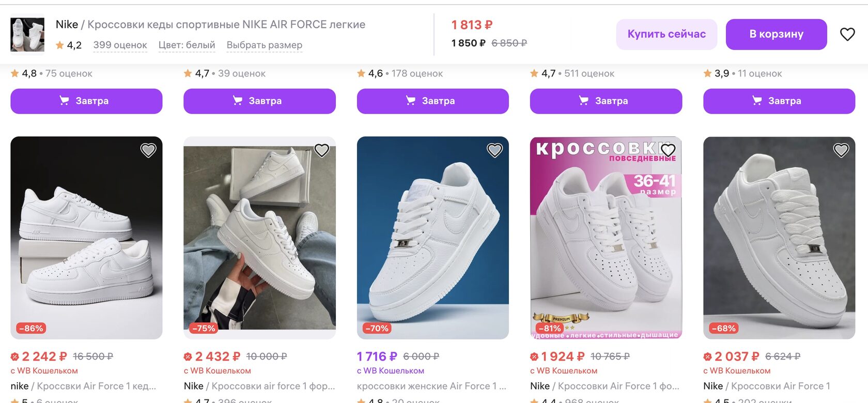Add Nike Air Force header product to favorites

tap(847, 35)
